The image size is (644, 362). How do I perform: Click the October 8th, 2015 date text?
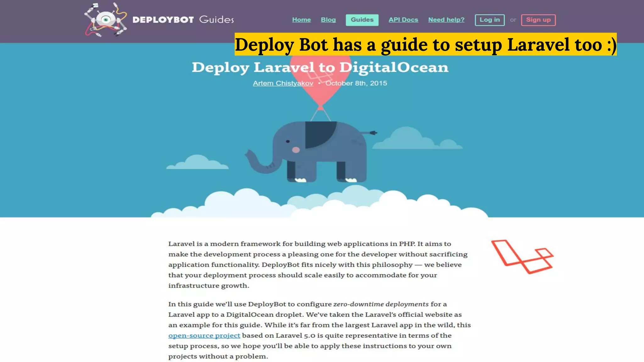click(x=356, y=83)
